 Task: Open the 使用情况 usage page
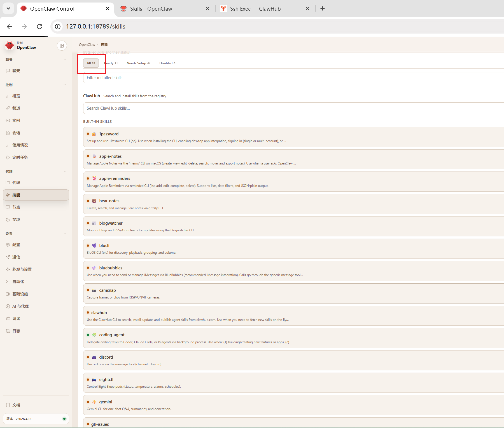tap(36, 145)
